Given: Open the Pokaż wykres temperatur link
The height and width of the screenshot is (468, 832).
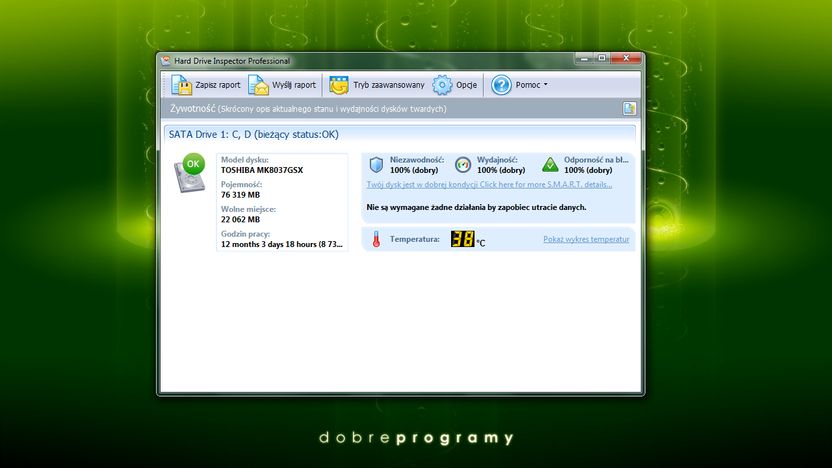Looking at the screenshot, I should point(586,239).
